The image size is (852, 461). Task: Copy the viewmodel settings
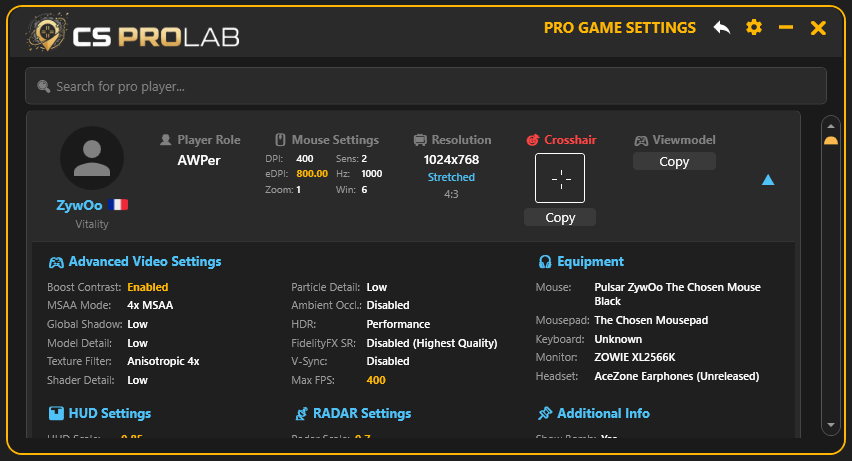coord(674,162)
